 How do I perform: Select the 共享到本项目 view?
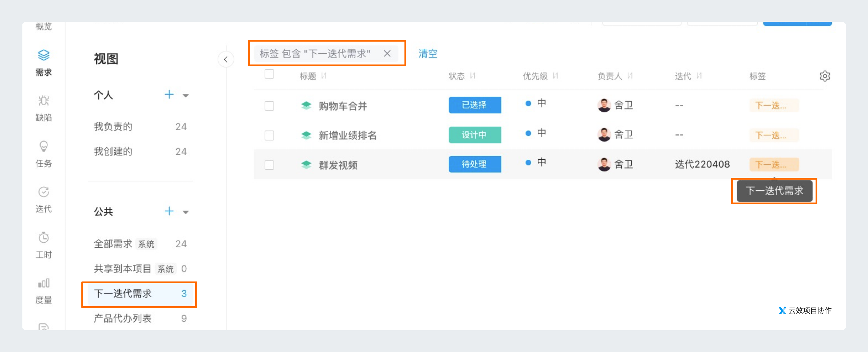tap(140, 269)
